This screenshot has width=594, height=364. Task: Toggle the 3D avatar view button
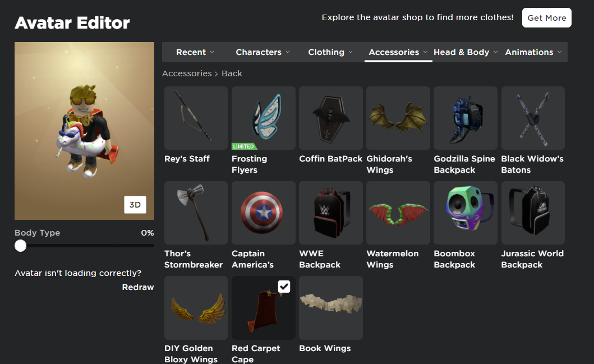pos(135,205)
